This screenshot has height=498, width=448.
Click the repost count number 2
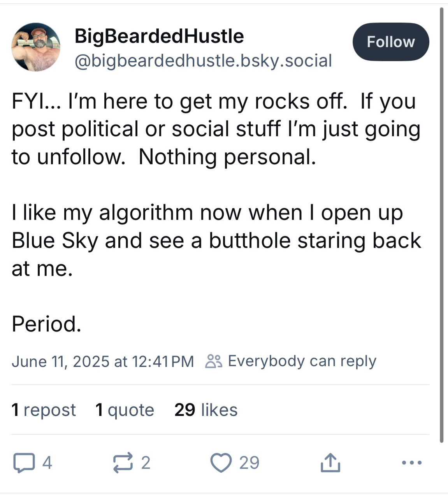[146, 463]
